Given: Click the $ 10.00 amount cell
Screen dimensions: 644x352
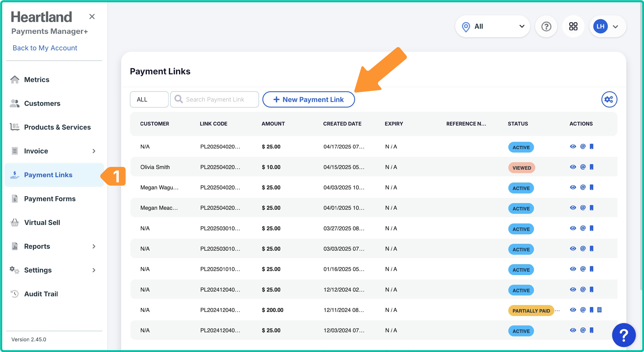Looking at the screenshot, I should coord(271,167).
